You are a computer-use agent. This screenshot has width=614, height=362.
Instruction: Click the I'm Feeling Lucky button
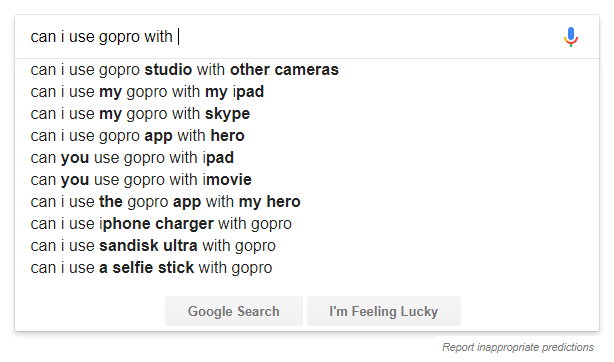(x=384, y=311)
